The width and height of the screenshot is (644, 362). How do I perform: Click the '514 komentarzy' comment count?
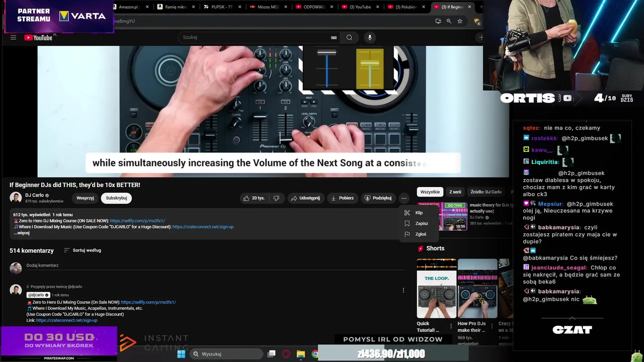[x=32, y=250]
